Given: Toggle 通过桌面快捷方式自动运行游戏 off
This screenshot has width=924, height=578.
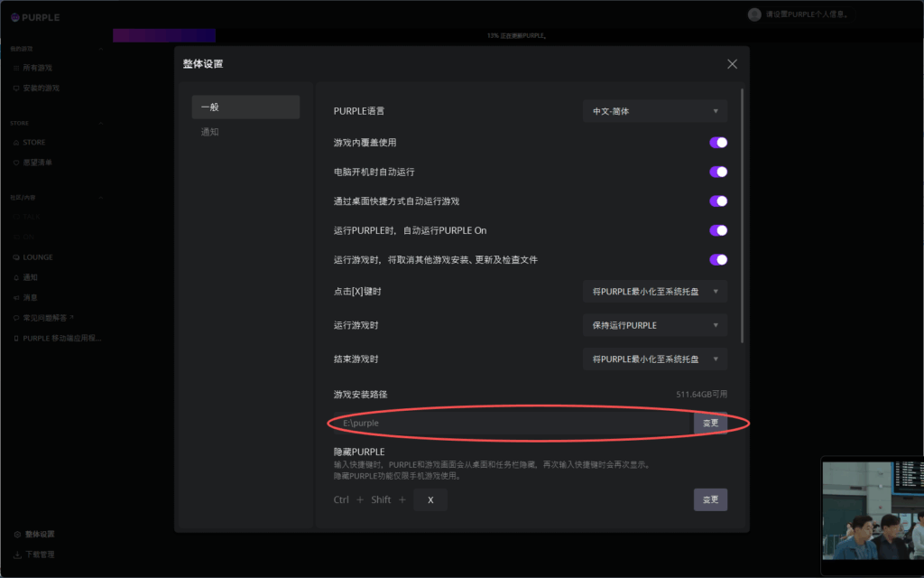Looking at the screenshot, I should (x=718, y=201).
